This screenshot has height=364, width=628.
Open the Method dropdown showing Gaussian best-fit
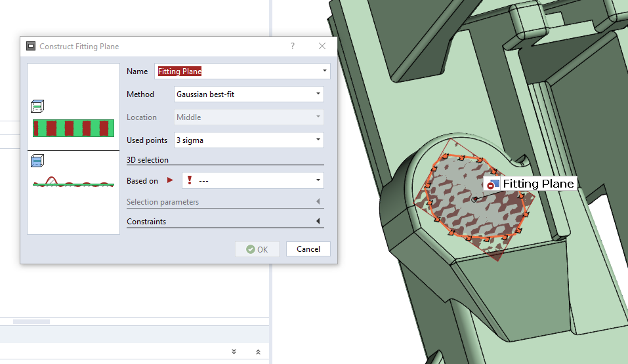(x=318, y=94)
